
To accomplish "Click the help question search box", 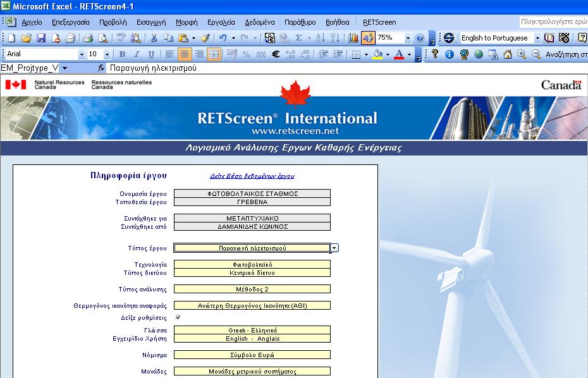I will pos(553,21).
